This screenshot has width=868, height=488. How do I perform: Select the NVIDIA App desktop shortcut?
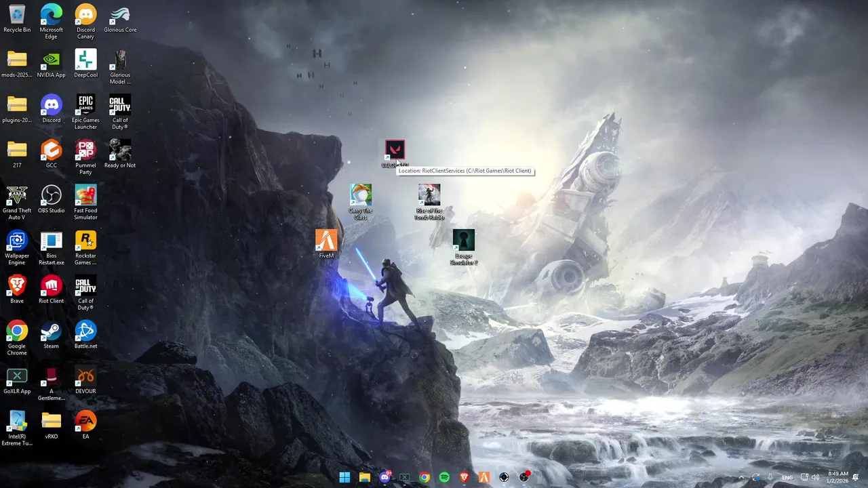pos(52,64)
